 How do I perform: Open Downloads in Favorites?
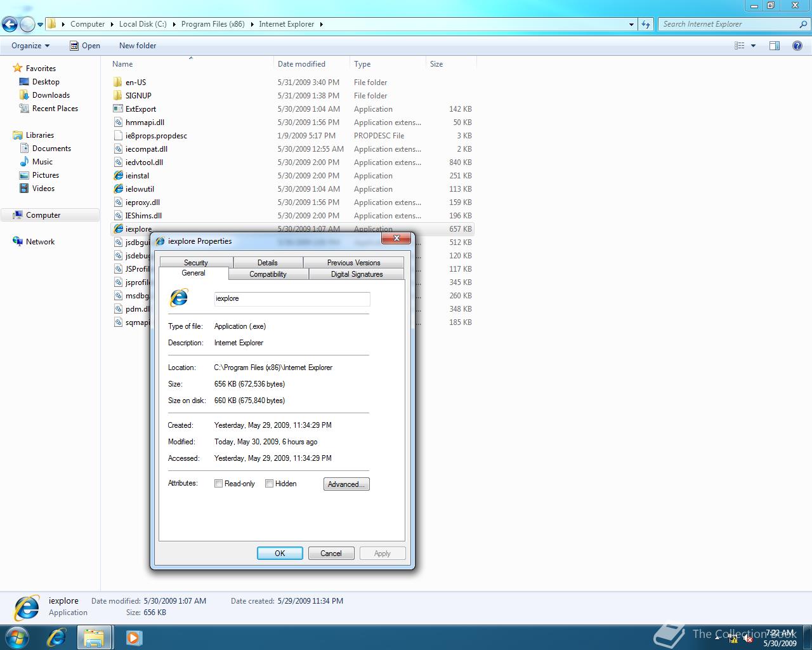pyautogui.click(x=51, y=95)
